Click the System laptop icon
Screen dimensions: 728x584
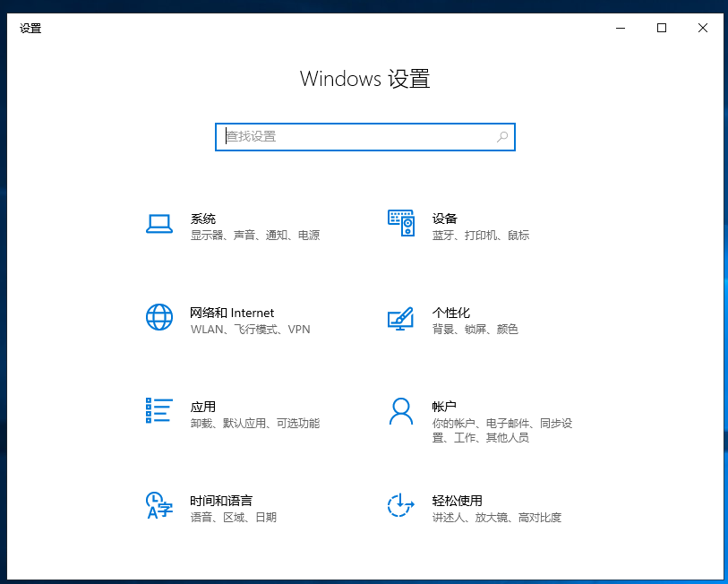[158, 224]
